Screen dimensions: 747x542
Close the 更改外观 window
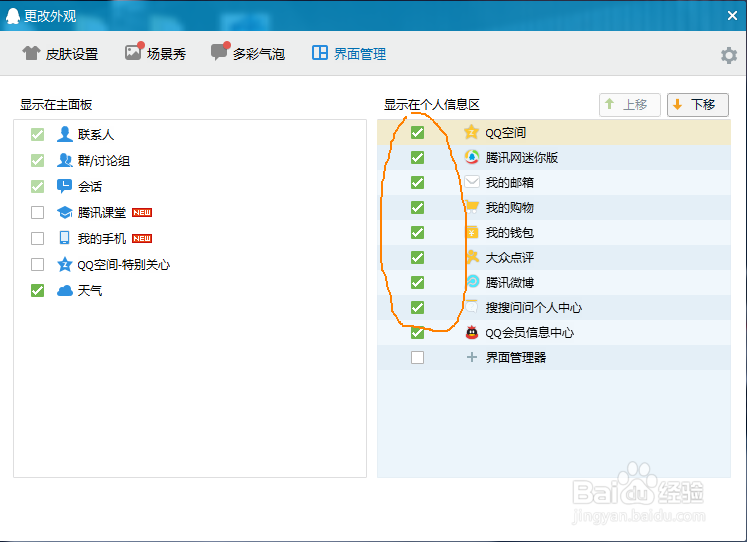[x=732, y=16]
